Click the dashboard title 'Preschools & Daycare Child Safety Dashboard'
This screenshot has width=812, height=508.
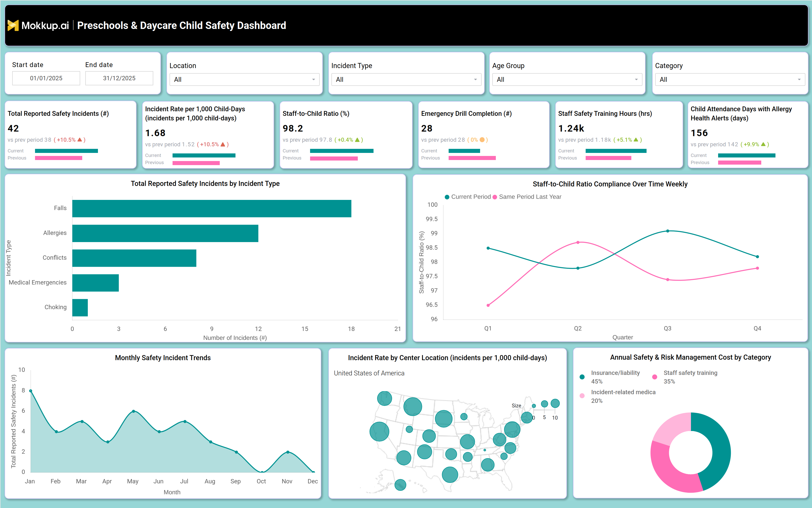click(x=181, y=26)
